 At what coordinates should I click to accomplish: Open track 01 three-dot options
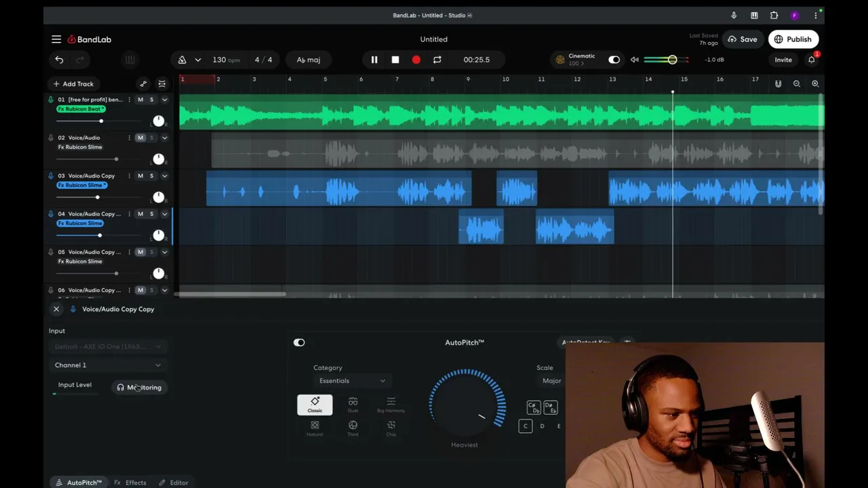click(130, 100)
